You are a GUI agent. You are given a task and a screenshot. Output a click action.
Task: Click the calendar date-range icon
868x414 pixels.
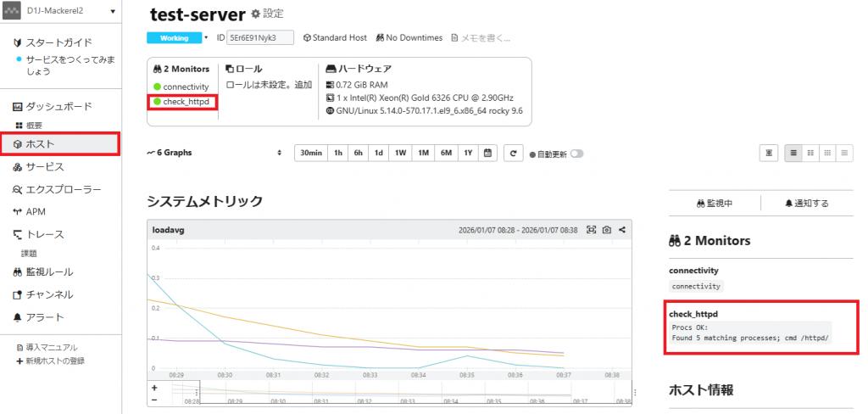tap(487, 153)
